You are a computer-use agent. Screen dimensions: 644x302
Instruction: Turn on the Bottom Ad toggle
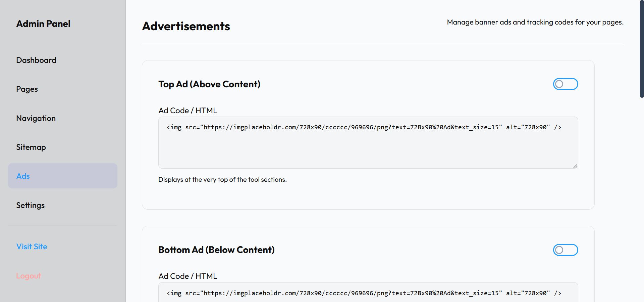[565, 250]
